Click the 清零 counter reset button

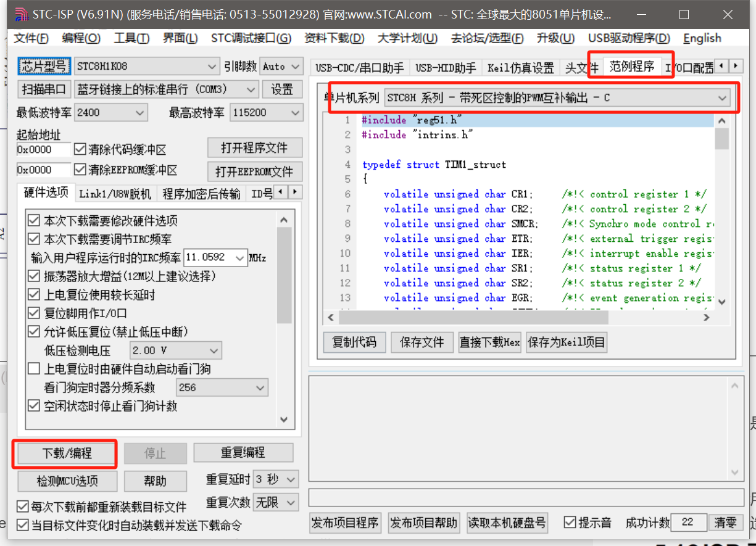pyautogui.click(x=725, y=523)
